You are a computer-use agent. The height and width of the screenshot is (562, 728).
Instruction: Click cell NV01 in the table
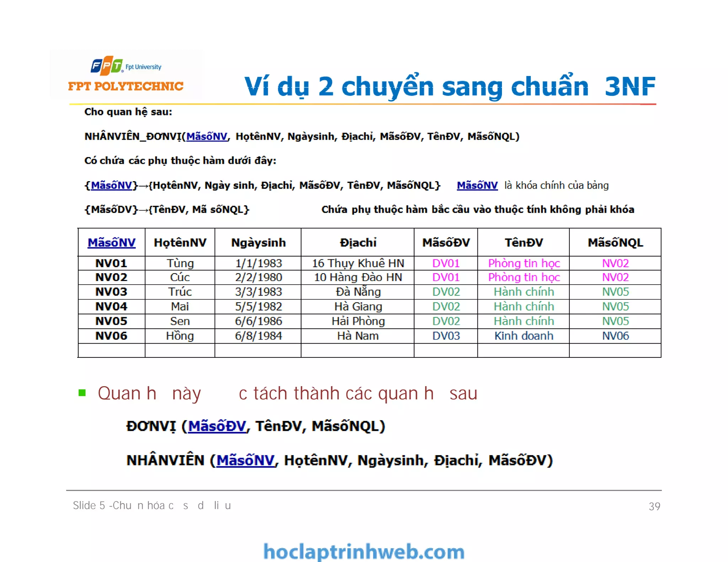pos(111,263)
